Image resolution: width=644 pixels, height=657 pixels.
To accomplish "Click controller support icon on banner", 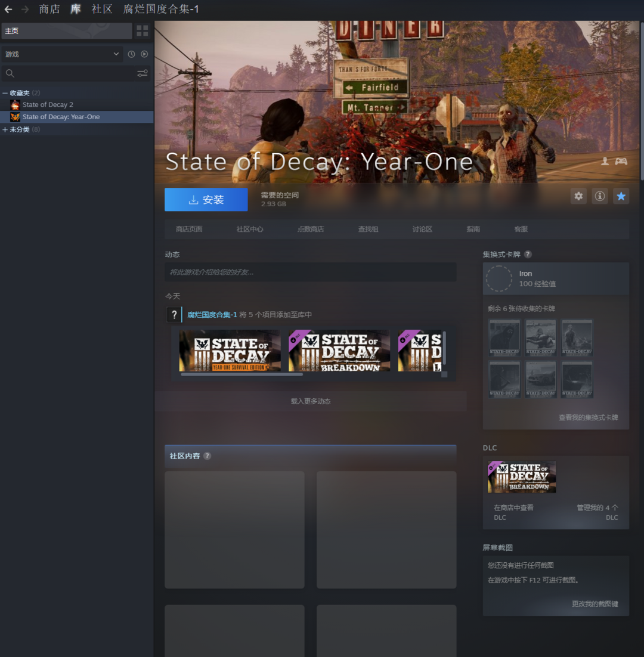I will 621,161.
